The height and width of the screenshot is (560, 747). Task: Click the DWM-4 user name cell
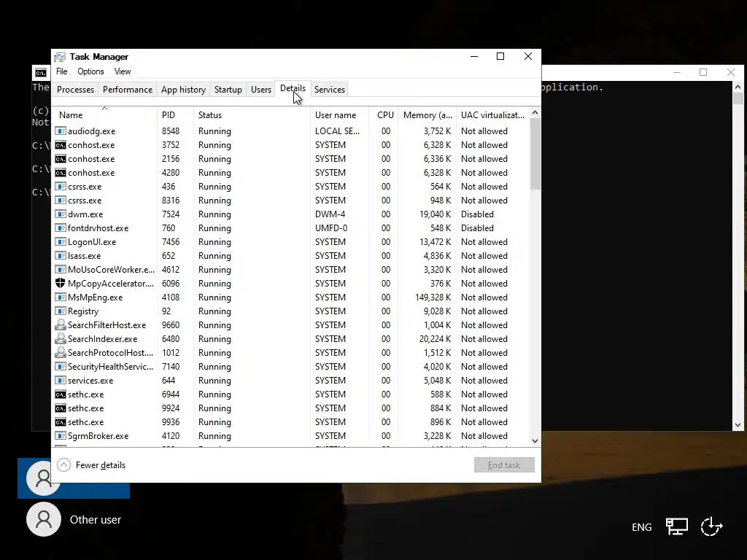click(330, 214)
